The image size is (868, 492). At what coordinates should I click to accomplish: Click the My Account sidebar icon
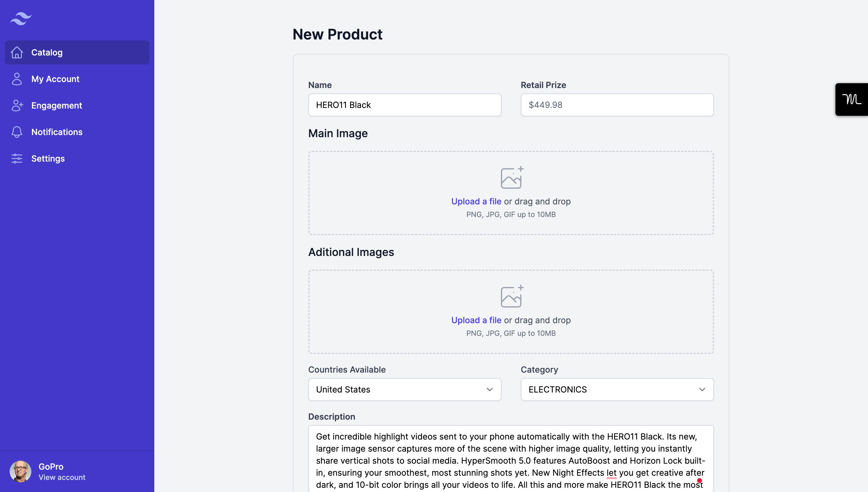[16, 79]
